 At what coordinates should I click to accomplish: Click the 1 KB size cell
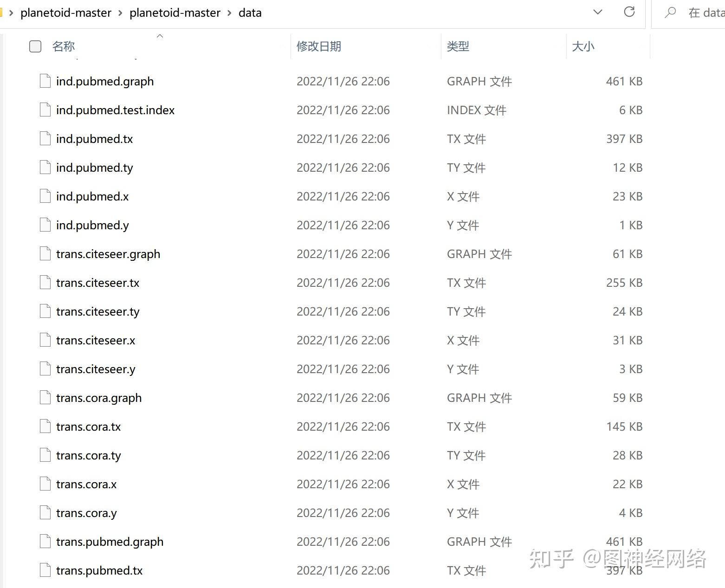[x=631, y=226]
